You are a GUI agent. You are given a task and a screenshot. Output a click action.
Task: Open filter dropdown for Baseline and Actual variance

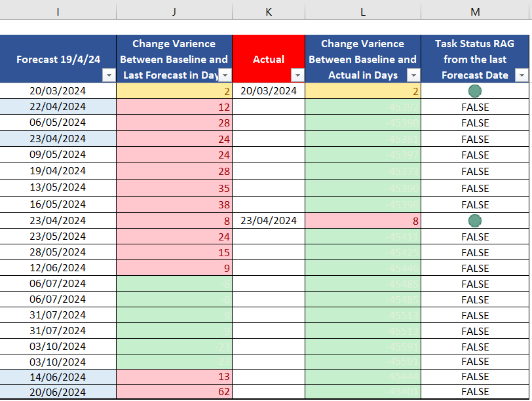pyautogui.click(x=413, y=75)
